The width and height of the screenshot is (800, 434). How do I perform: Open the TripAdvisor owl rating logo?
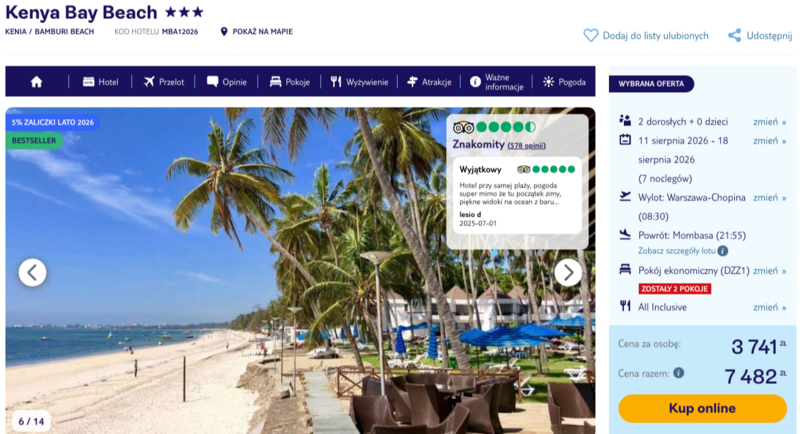tap(463, 127)
